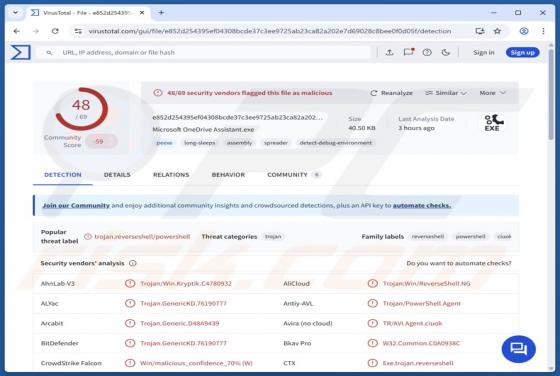Viewport: 560px width, 376px height.
Task: Click the info icon beside Security vendors' analysis
Action: [132, 263]
